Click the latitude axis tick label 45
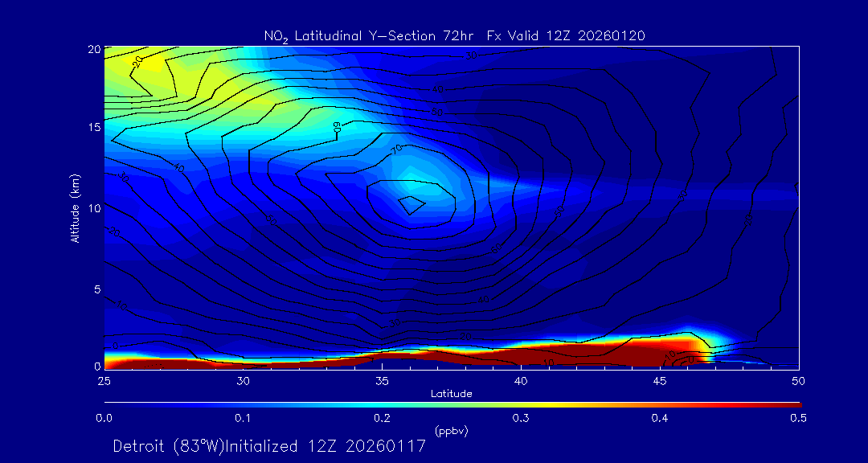The width and height of the screenshot is (868, 463). [661, 381]
